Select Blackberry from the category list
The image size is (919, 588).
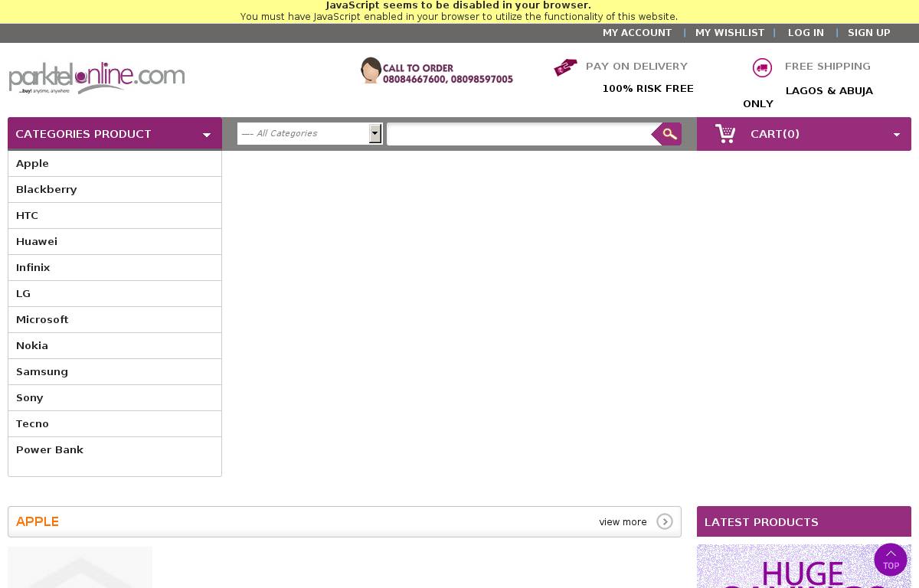pyautogui.click(x=47, y=189)
